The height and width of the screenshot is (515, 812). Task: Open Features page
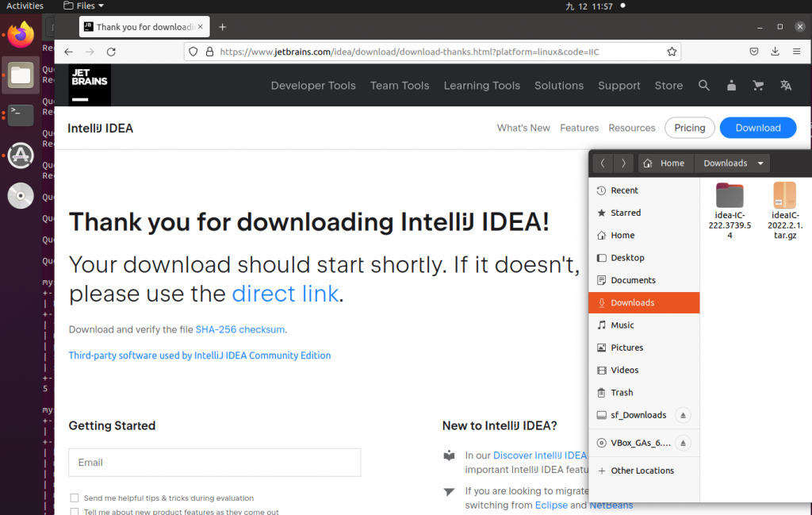pyautogui.click(x=579, y=128)
